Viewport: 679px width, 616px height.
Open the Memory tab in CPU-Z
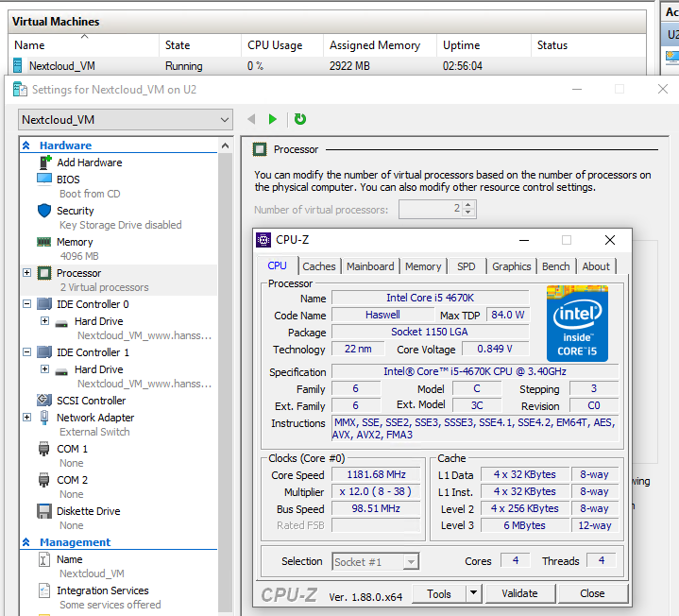click(x=423, y=266)
